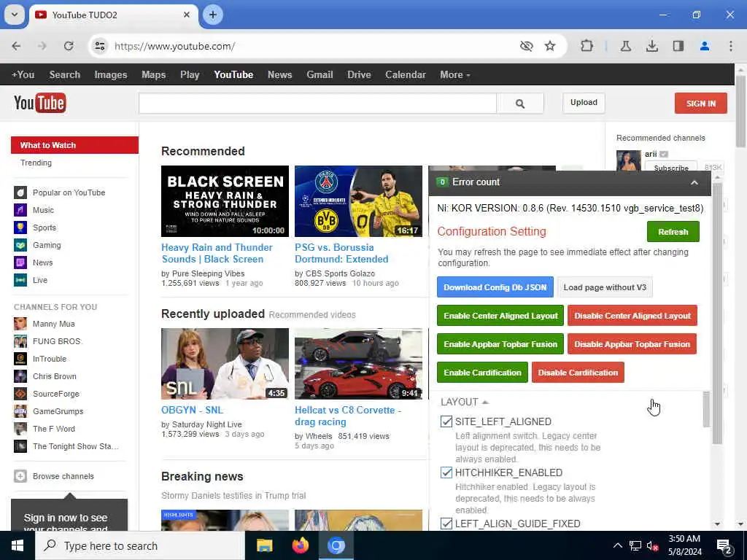The width and height of the screenshot is (747, 560).
Task: Click the search magnifier button
Action: [x=519, y=104]
